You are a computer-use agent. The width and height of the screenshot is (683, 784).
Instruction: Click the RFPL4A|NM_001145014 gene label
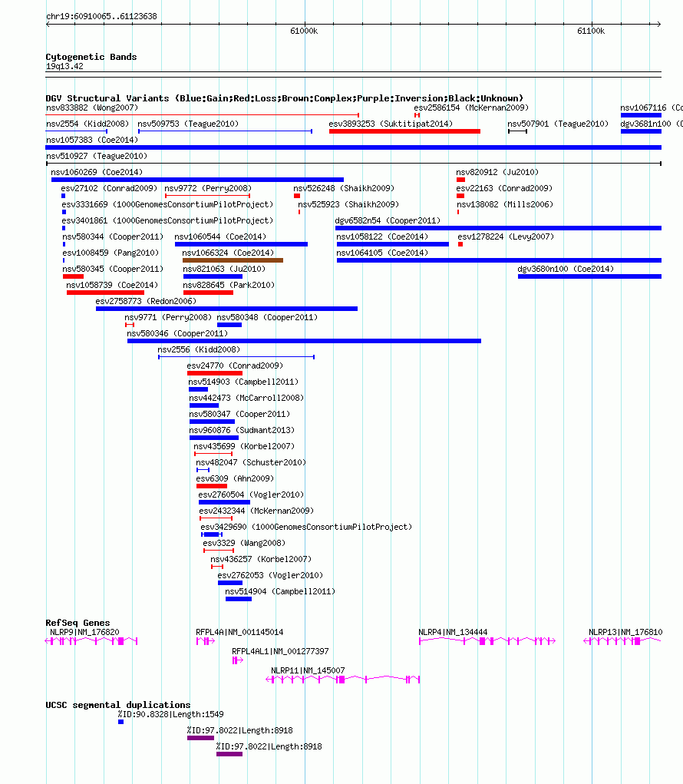pyautogui.click(x=239, y=632)
